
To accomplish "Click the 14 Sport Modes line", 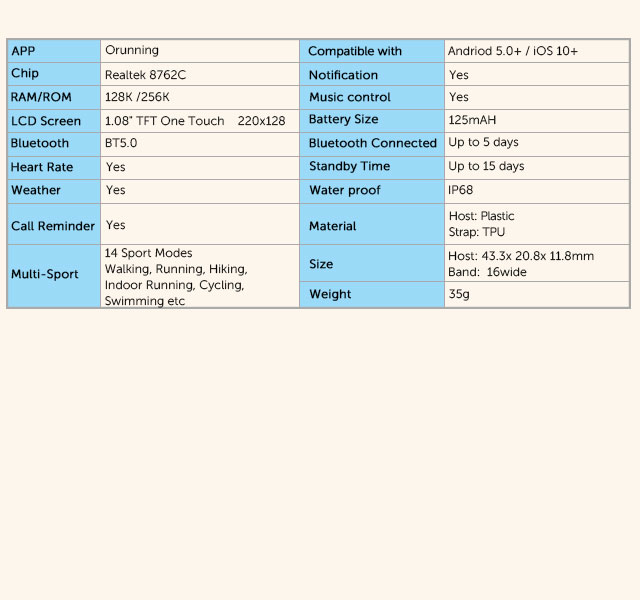I will click(x=148, y=253).
